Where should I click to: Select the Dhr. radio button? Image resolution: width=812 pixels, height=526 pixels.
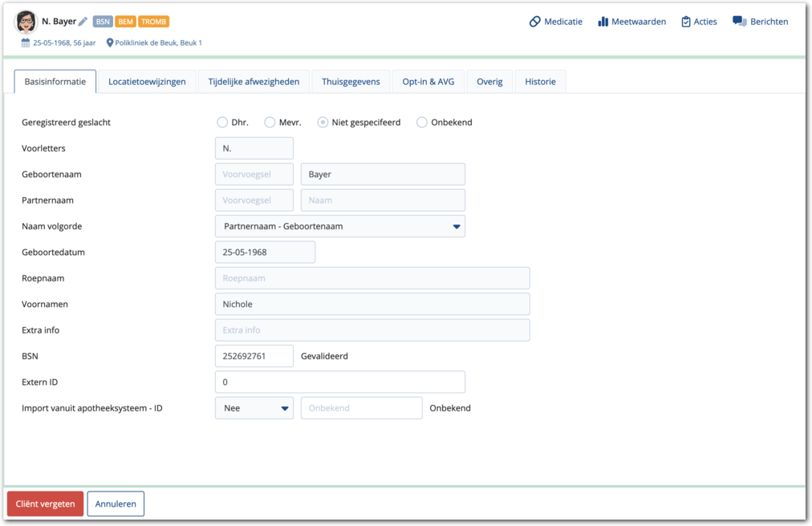(222, 123)
